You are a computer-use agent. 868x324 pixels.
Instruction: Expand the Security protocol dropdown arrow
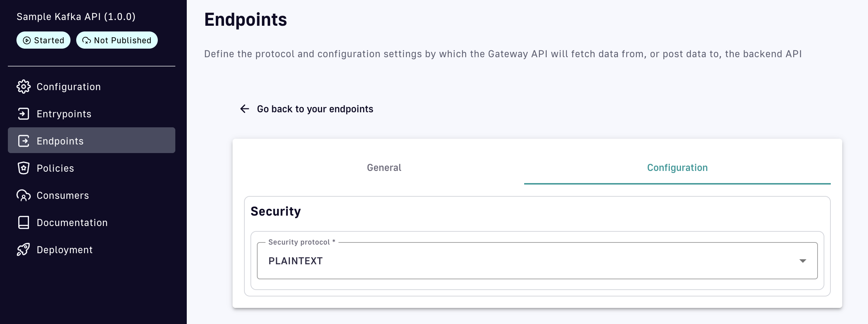click(x=803, y=261)
